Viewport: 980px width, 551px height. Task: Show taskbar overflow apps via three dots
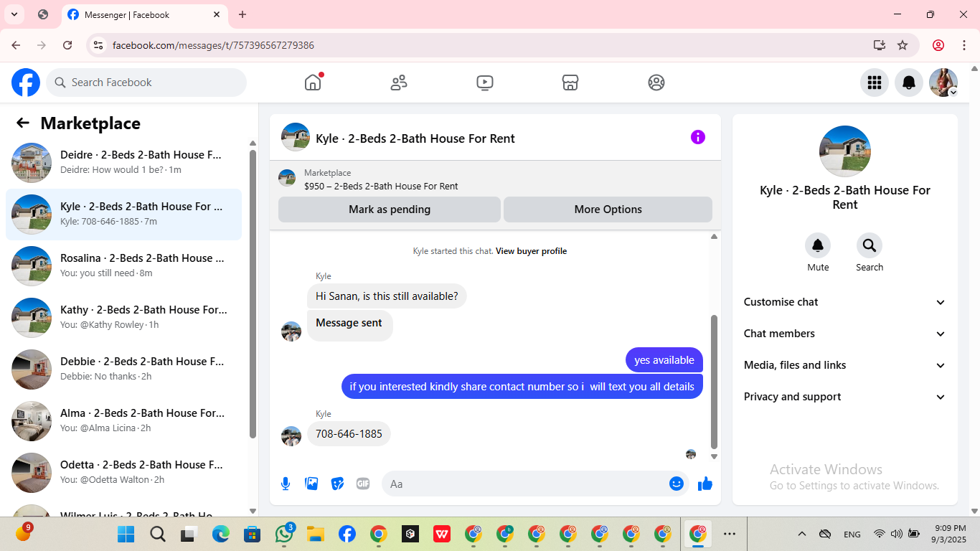730,534
